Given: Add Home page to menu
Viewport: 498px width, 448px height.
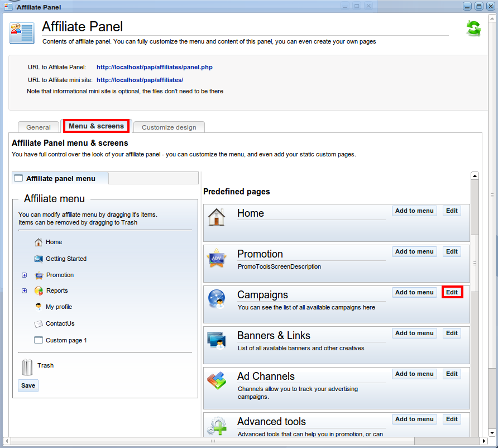Looking at the screenshot, I should tap(414, 211).
